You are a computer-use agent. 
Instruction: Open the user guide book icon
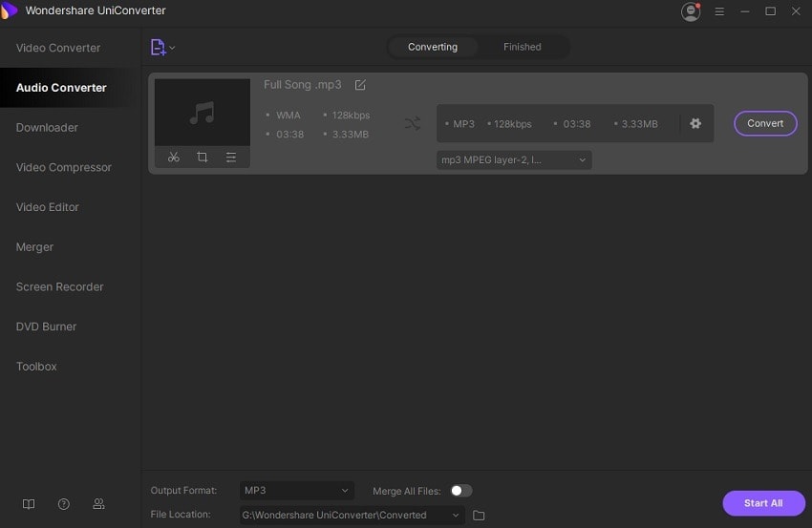click(29, 504)
